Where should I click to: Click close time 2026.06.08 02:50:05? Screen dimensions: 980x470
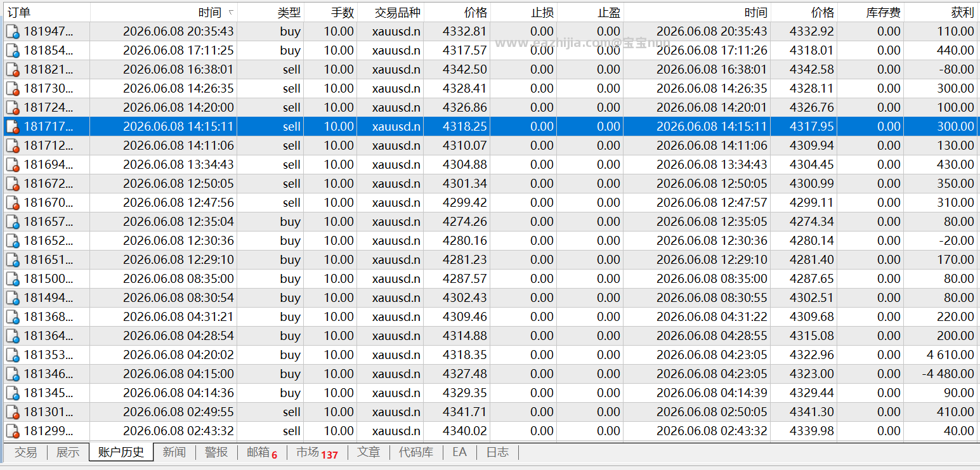712,412
